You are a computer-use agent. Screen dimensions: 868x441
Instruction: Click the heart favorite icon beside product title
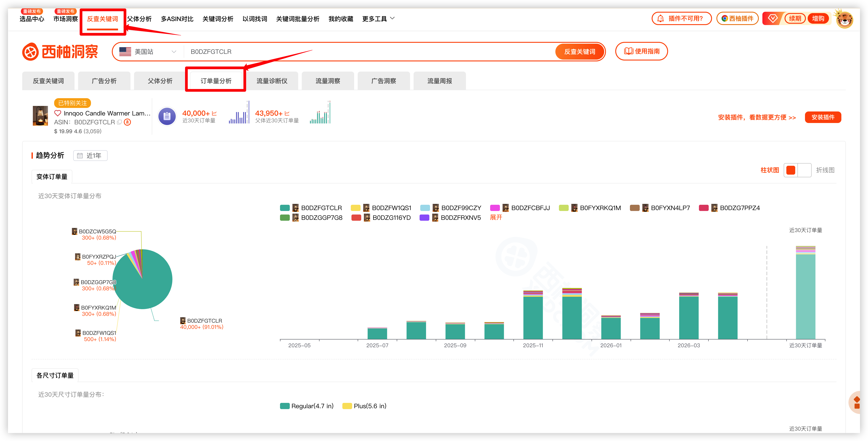[x=58, y=113]
